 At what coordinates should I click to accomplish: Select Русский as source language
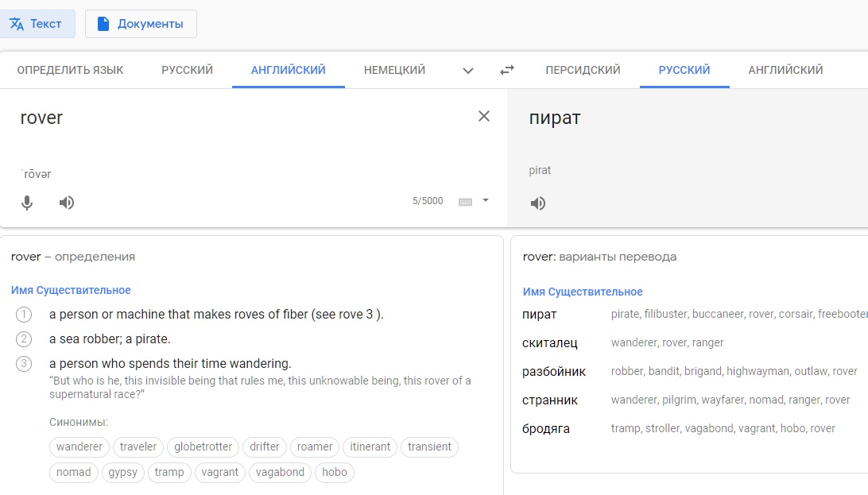[187, 70]
